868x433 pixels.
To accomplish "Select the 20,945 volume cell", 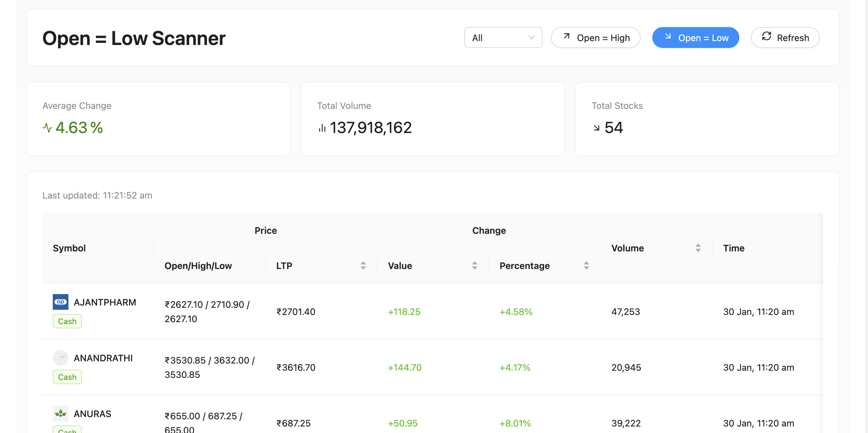I will click(x=626, y=367).
